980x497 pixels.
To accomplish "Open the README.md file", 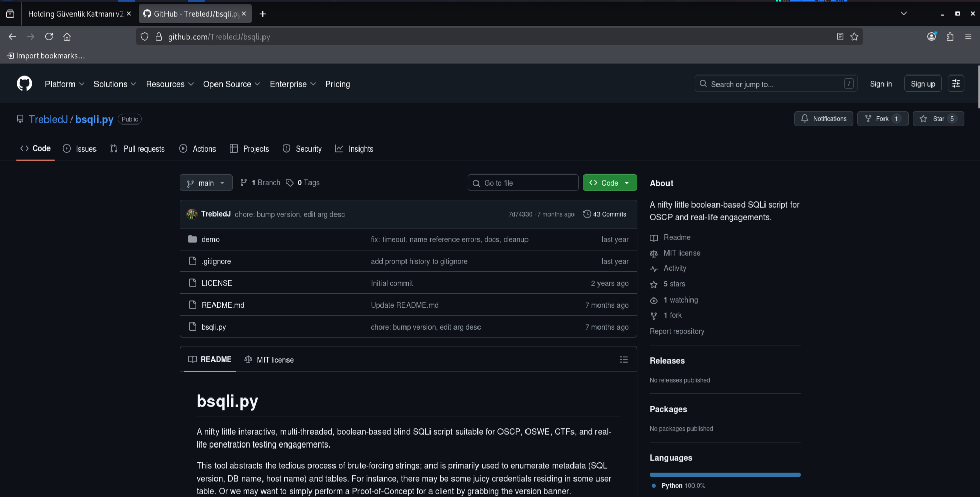I will [x=223, y=305].
